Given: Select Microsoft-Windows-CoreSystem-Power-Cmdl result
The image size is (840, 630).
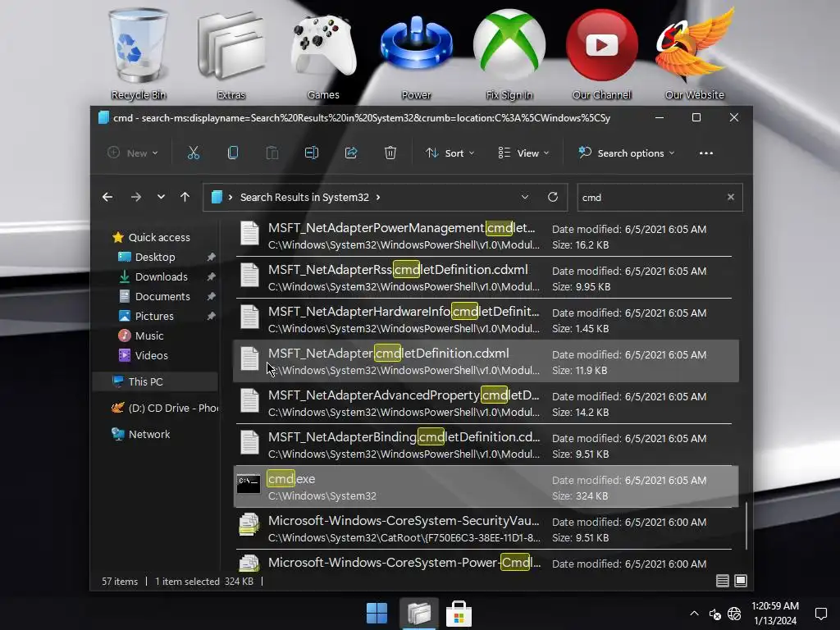Looking at the screenshot, I should [486, 561].
